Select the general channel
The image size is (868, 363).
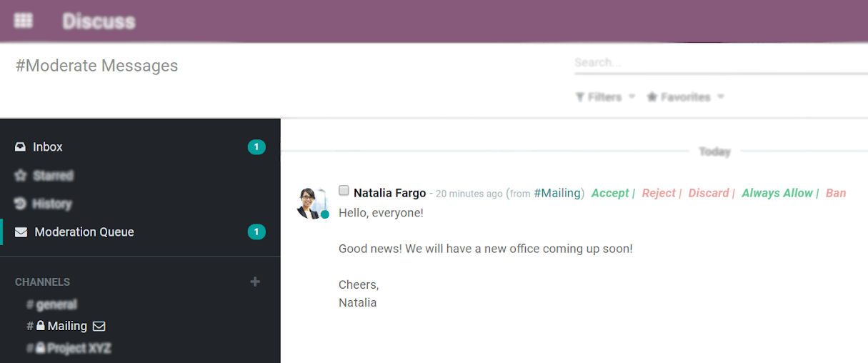(x=56, y=305)
